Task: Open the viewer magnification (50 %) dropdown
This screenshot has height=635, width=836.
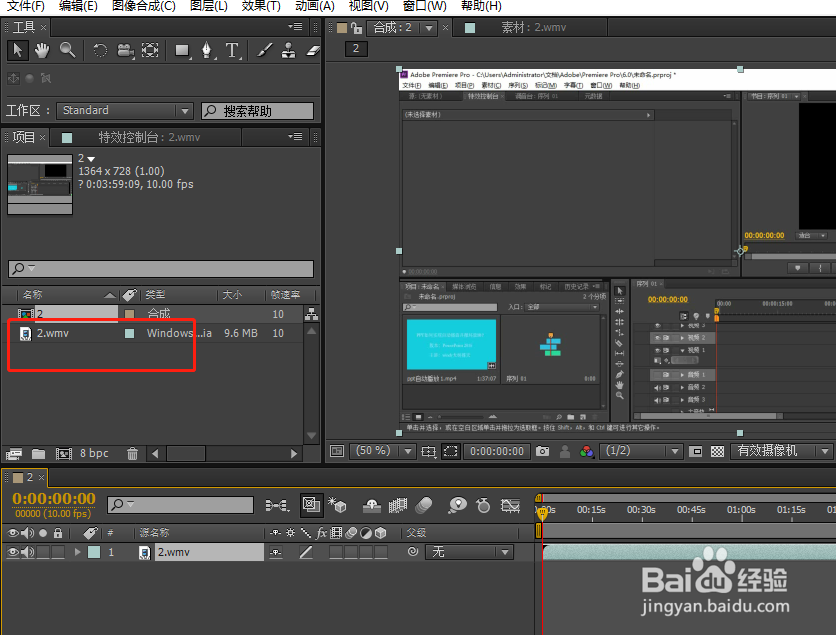Action: 383,451
